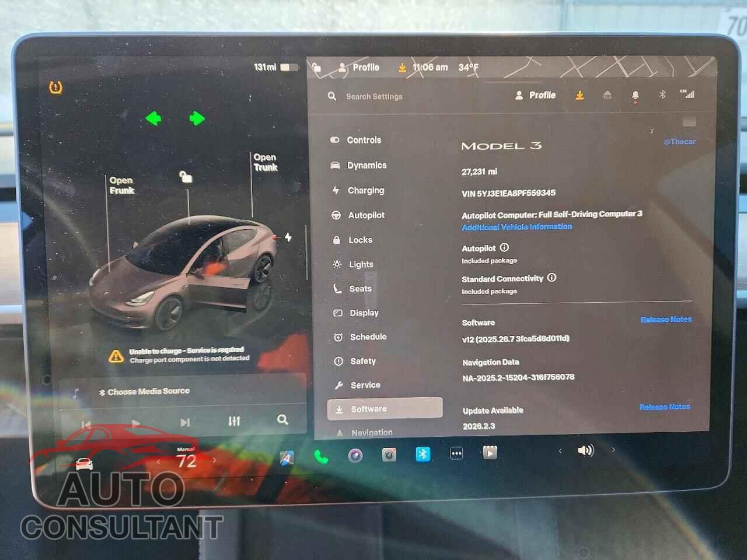
Task: Open the media equalizer settings
Action: point(234,421)
